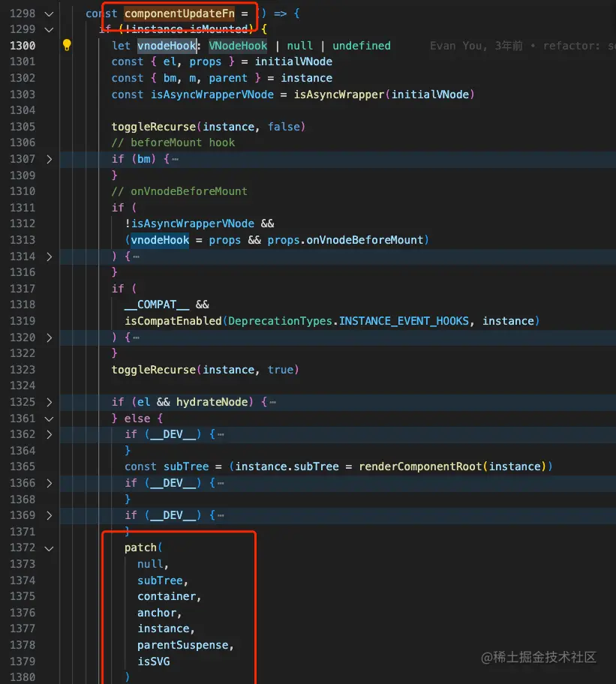Click line number 1300 in the gutter
616x684 pixels.
point(23,45)
